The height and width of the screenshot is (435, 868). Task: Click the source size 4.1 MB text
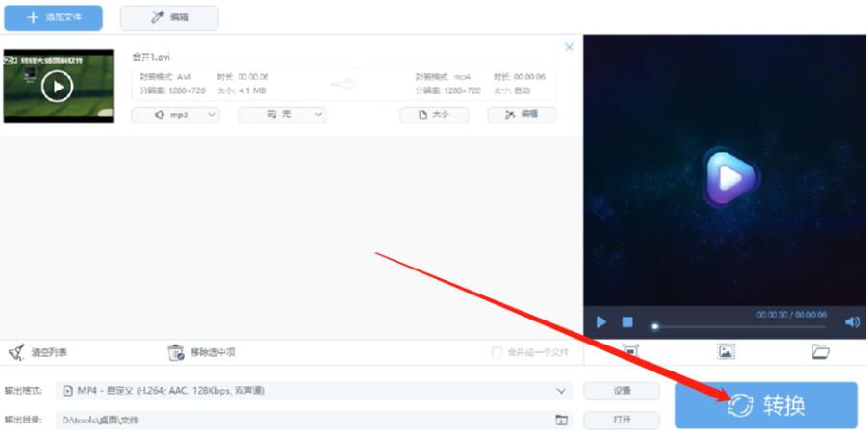coord(252,90)
